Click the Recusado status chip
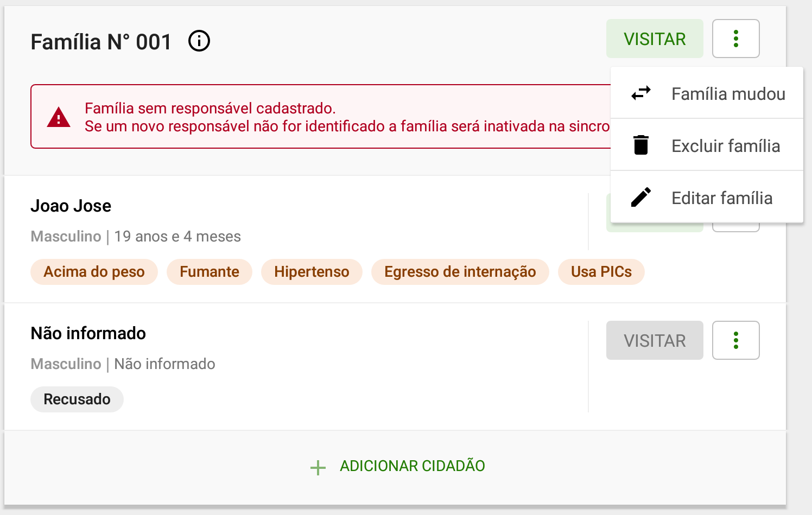 click(x=77, y=399)
